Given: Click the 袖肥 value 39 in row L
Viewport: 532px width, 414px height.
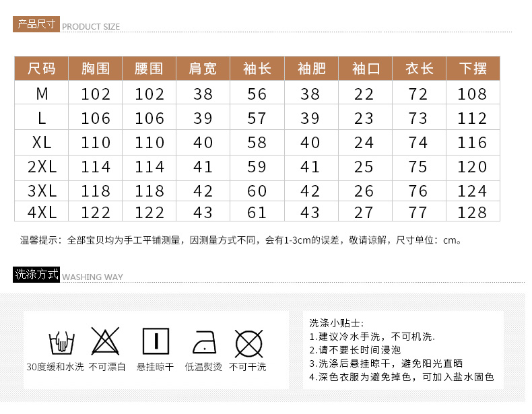Looking at the screenshot, I should tap(310, 118).
